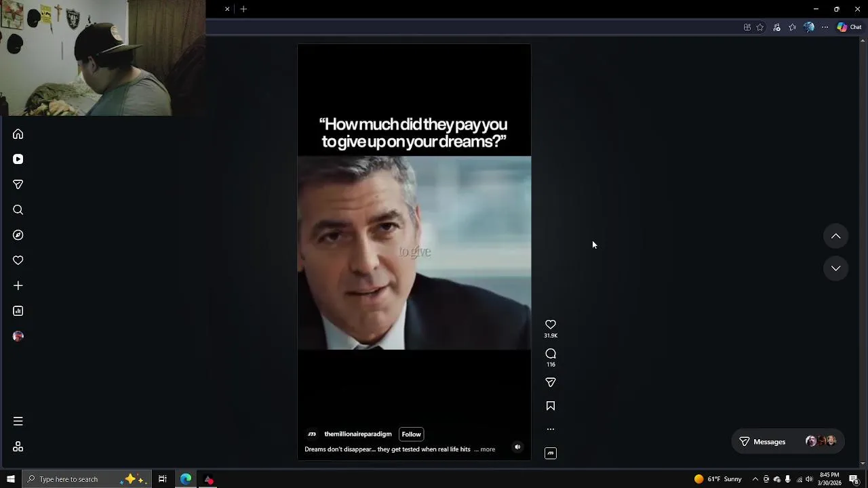
Task: Click the 116 comments count
Action: pyautogui.click(x=551, y=365)
